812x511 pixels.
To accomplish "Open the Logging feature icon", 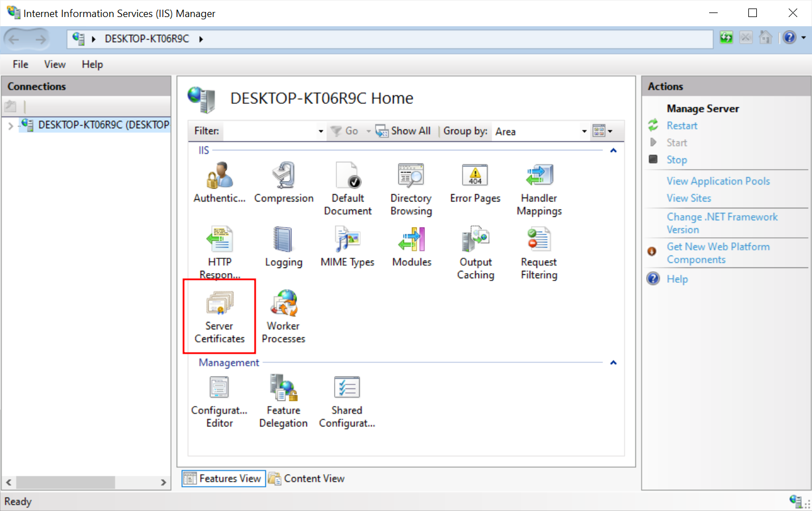I will click(283, 239).
